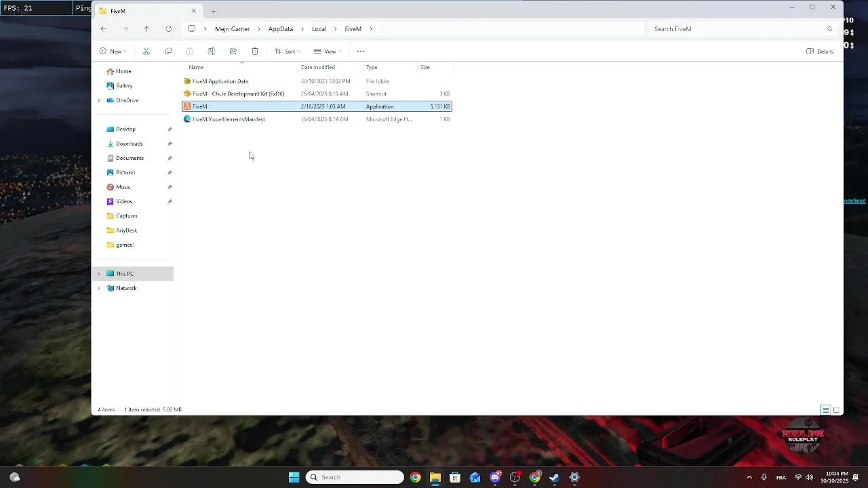Viewport: 868px width, 488px height.
Task: Add a new Explorer tab
Action: [x=214, y=11]
